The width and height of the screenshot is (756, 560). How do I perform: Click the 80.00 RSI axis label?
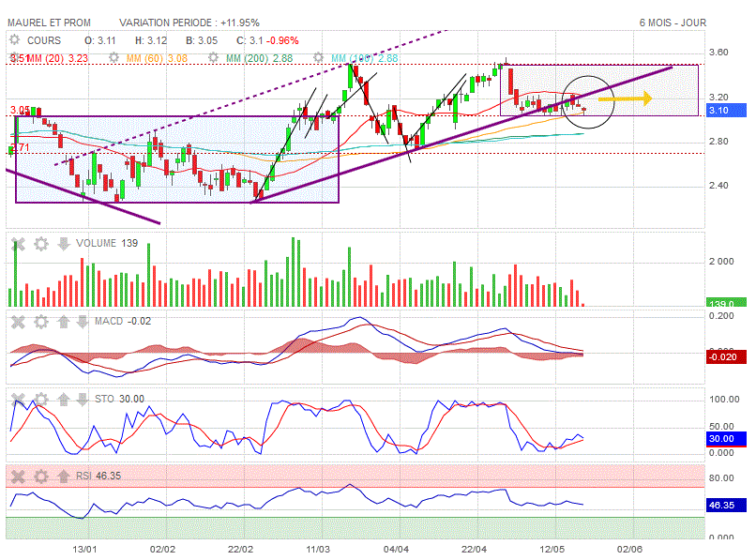tap(721, 478)
